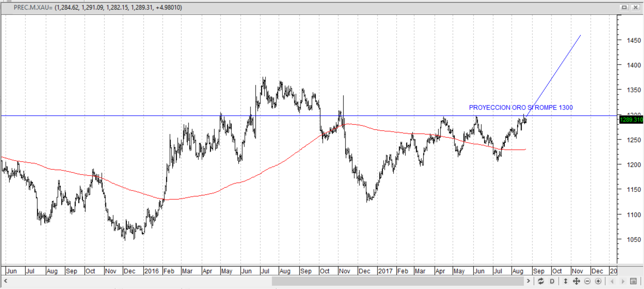Viewport: 644px width, 289px height.
Task: Click the 1350 price axis label
Action: tap(634, 90)
